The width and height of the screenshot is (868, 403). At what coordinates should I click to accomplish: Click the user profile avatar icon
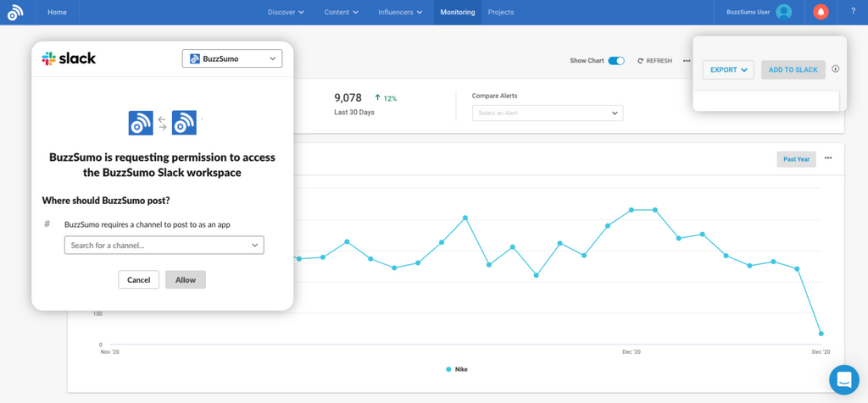784,12
